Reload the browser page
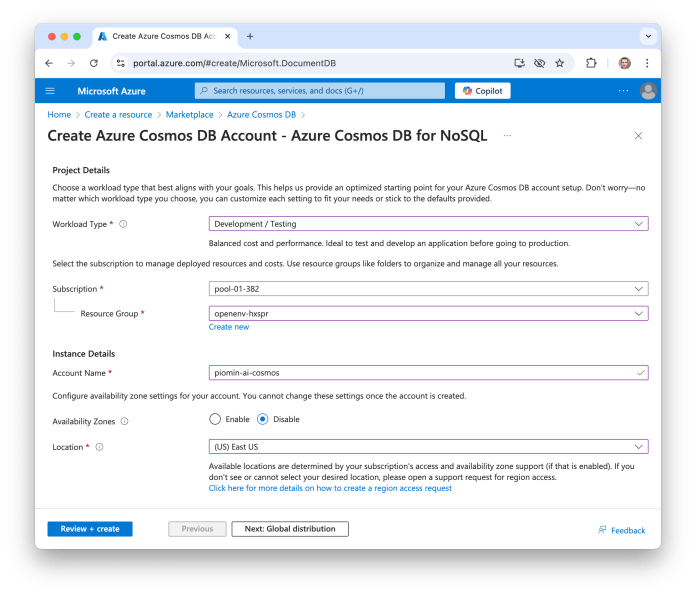Screen dimensions: 696x595 coord(94,63)
